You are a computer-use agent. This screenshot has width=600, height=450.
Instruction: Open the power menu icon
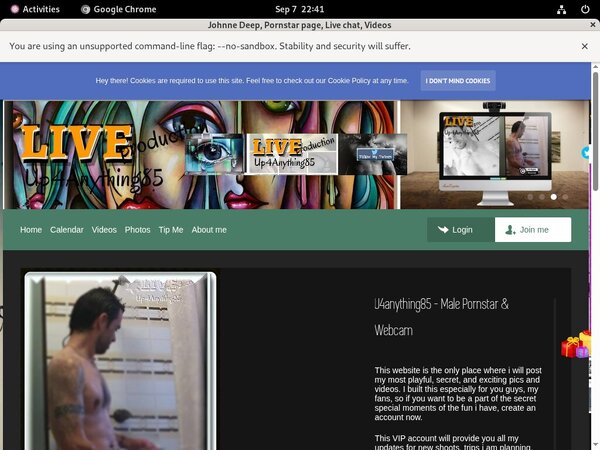(x=583, y=9)
